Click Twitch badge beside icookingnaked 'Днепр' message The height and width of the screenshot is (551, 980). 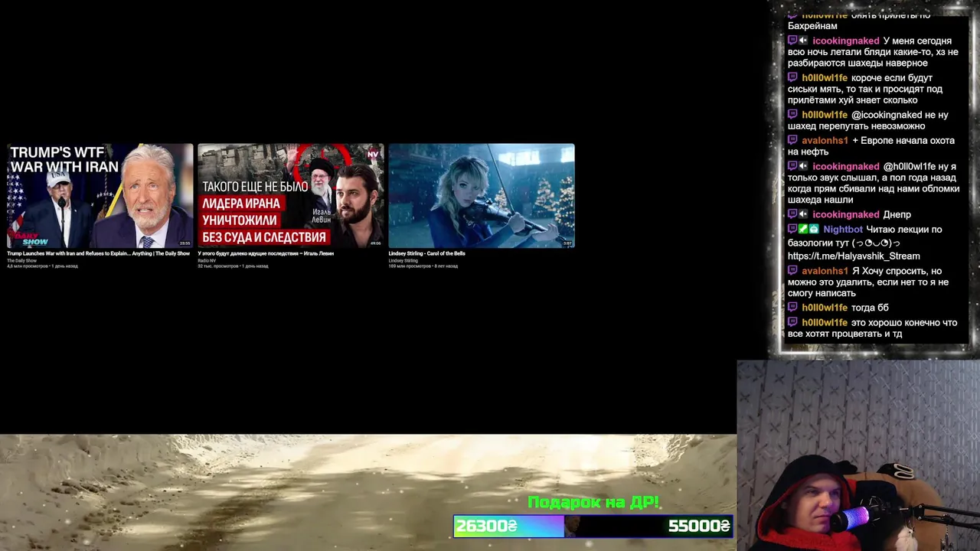click(x=792, y=214)
